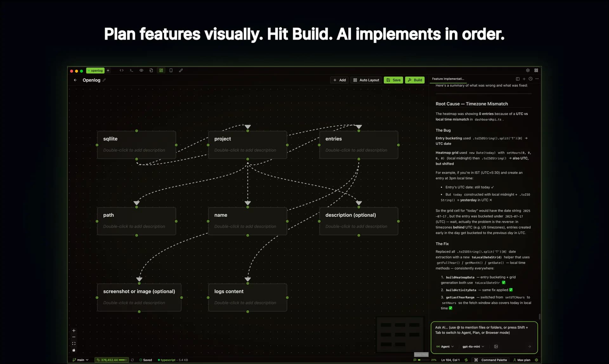The height and width of the screenshot is (364, 609).
Task: Toggle the split pane layout icon
Action: click(518, 79)
